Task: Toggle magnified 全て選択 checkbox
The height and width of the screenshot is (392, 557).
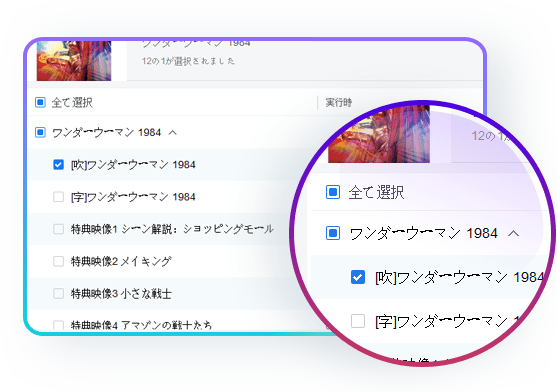Action: point(333,192)
